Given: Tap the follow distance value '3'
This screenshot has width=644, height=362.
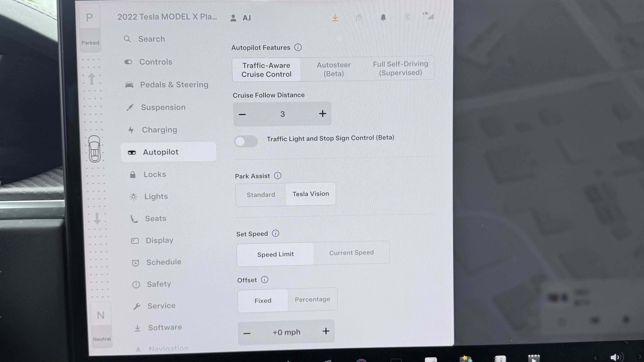Looking at the screenshot, I should (x=283, y=114).
